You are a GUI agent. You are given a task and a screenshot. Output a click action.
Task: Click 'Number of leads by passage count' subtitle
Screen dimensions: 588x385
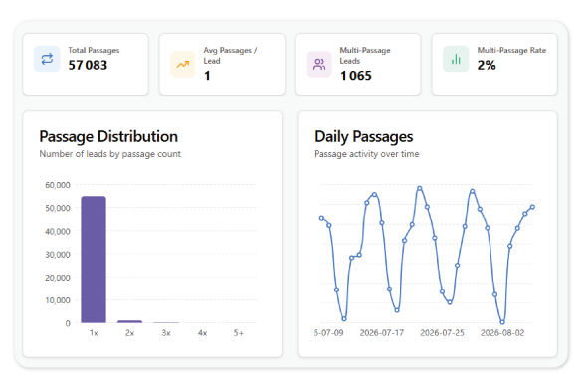click(x=109, y=154)
